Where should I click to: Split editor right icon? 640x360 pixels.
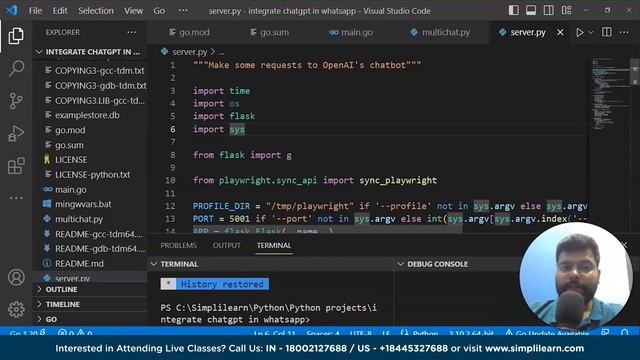pyautogui.click(x=607, y=32)
